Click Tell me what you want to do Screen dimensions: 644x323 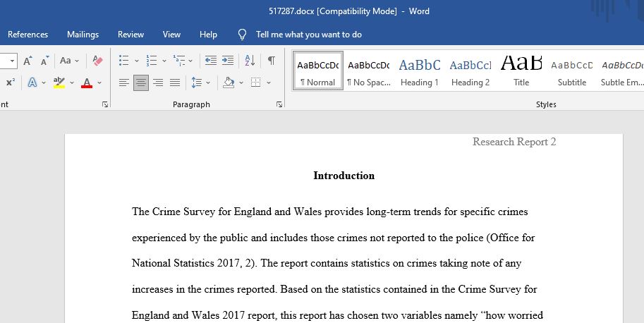click(309, 35)
